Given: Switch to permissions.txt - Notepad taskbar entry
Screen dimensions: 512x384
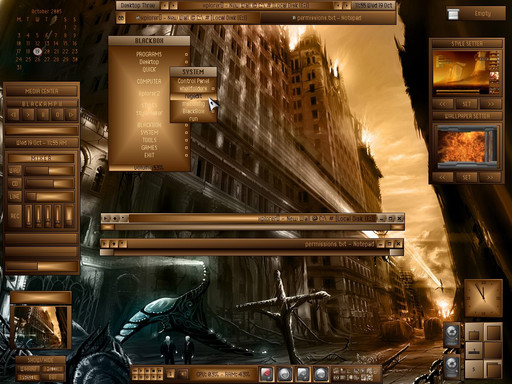Looking at the screenshot, I should 328,18.
